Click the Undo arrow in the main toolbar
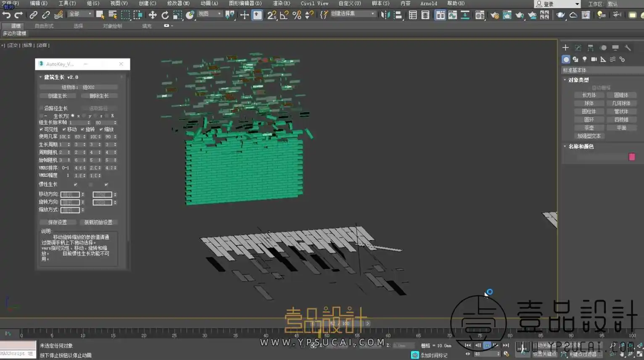Viewport: 644px width, 360px height. coord(6,15)
